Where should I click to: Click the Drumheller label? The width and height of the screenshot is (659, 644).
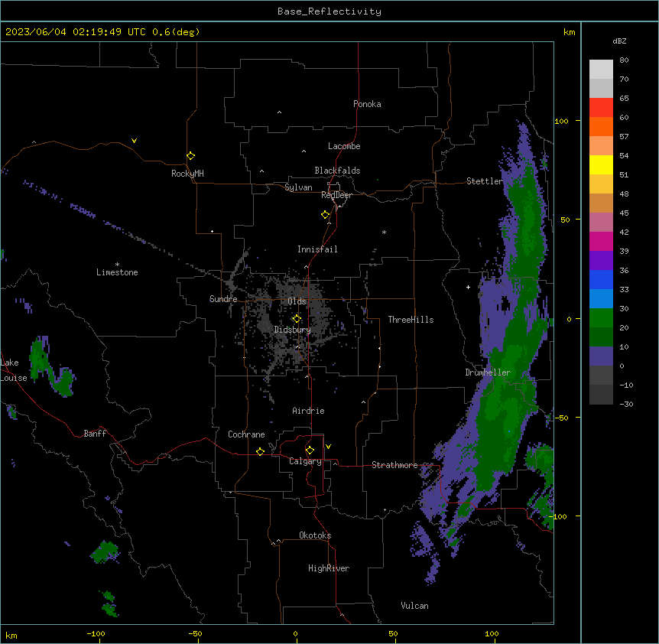click(x=488, y=372)
